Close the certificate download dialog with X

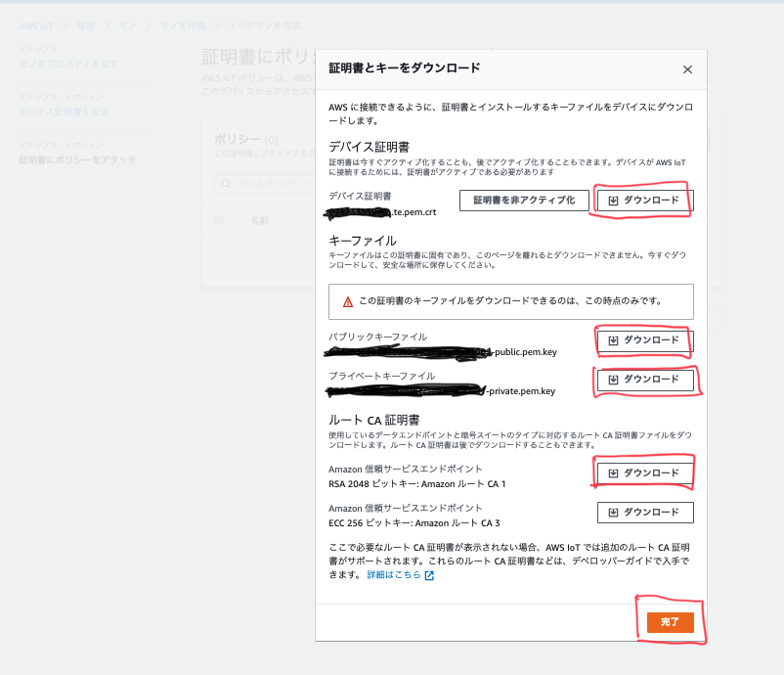pyautogui.click(x=687, y=69)
